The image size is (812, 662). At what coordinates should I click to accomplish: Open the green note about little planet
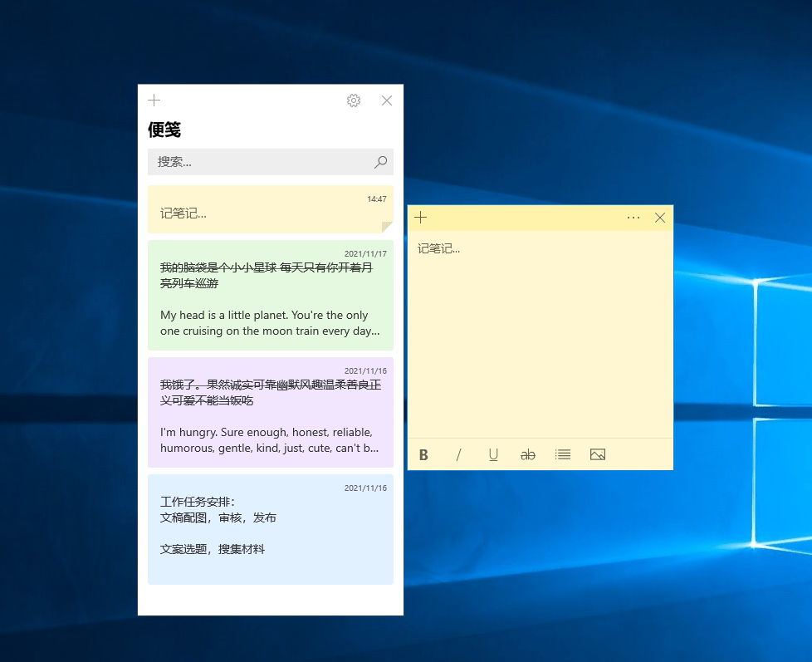pos(270,295)
